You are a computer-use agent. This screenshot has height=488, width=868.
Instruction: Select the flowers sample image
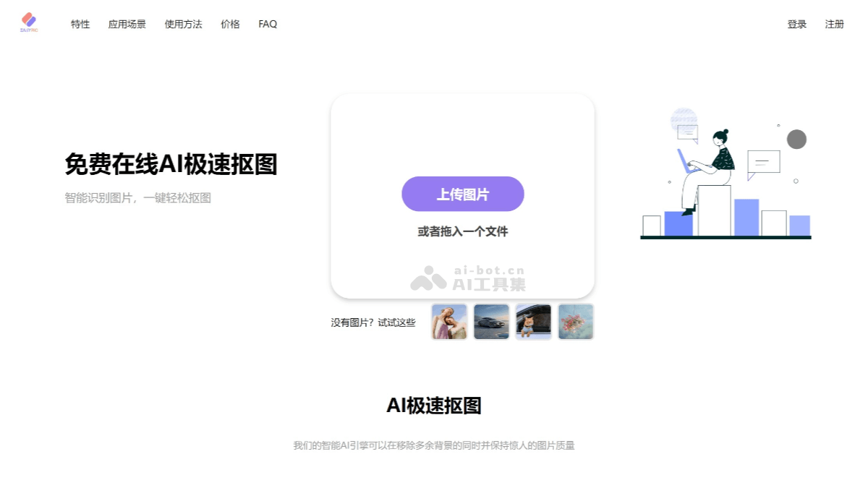coord(575,321)
